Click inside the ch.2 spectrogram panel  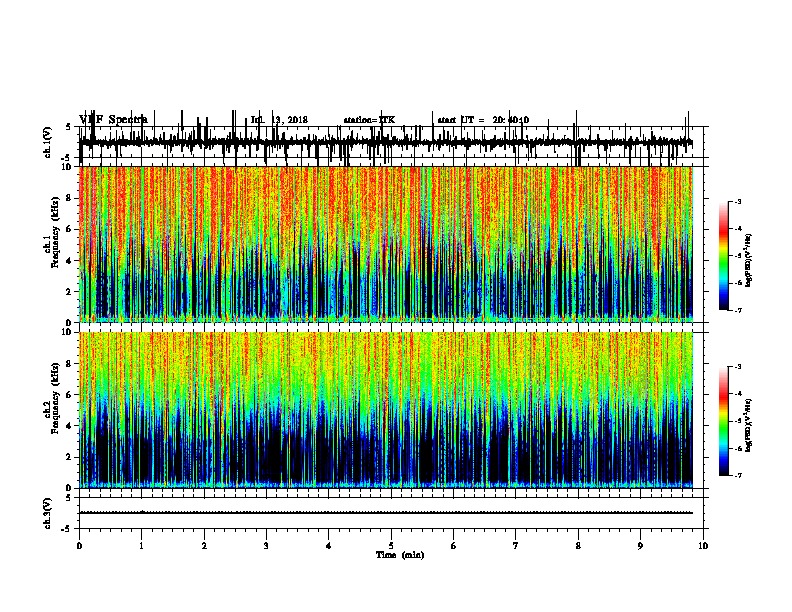386,410
